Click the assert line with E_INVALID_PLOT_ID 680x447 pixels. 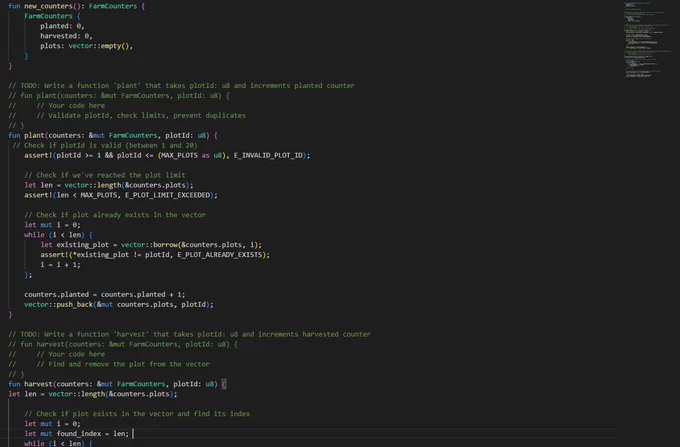tap(167, 156)
